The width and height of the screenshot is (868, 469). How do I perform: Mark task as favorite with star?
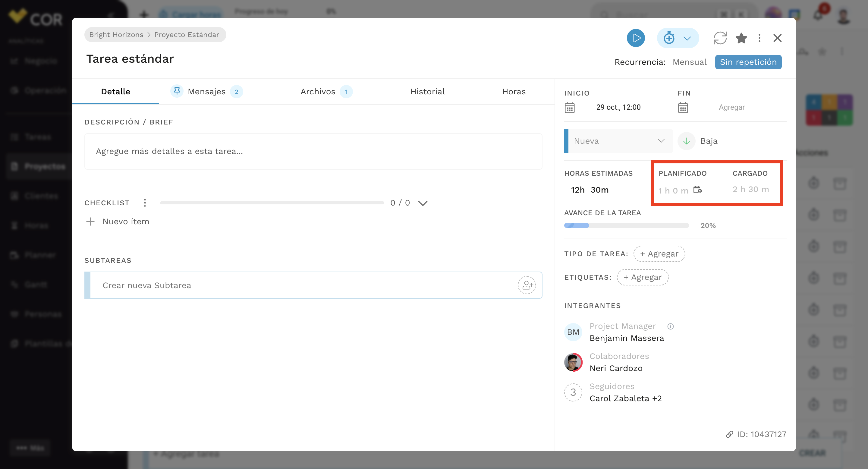741,38
